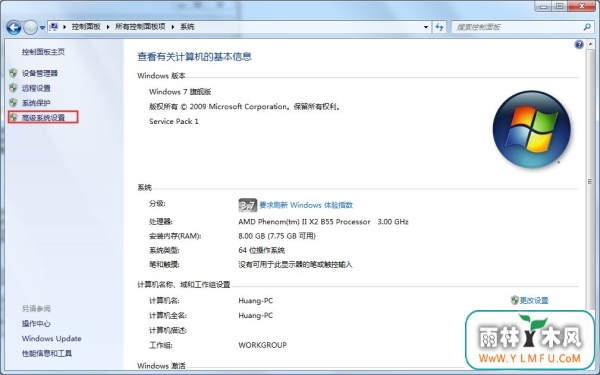Screen dimensions: 600x375
Task: Click the scrollbar up arrow
Action: [590, 44]
